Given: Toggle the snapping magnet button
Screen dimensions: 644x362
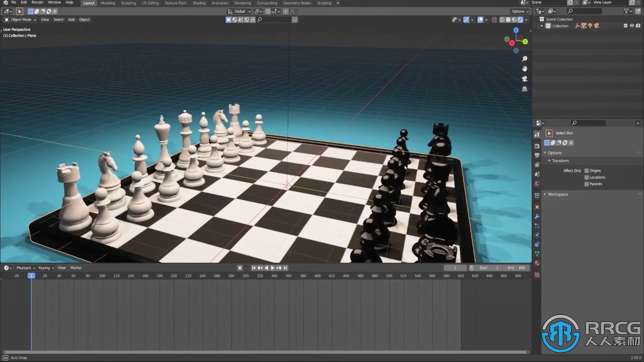Looking at the screenshot, I should tap(268, 11).
